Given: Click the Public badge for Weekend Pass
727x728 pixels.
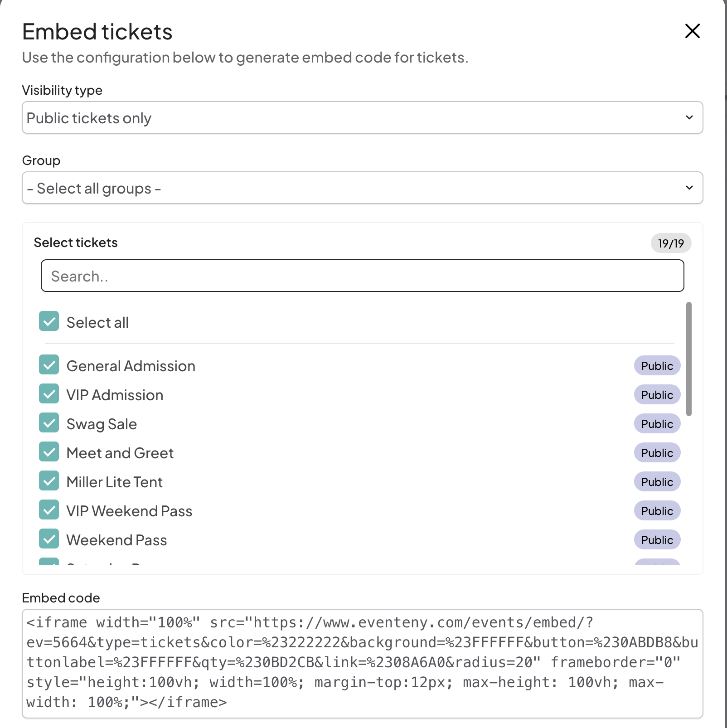Looking at the screenshot, I should [x=657, y=540].
